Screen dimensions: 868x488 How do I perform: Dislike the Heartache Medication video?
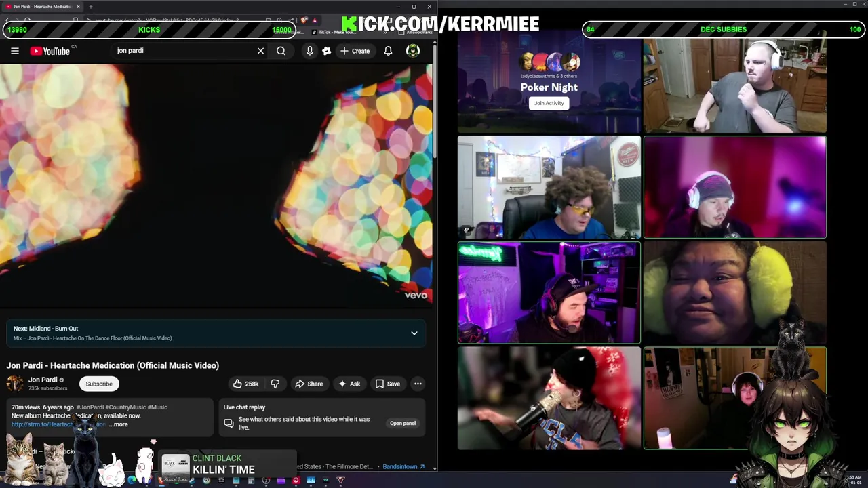click(275, 384)
